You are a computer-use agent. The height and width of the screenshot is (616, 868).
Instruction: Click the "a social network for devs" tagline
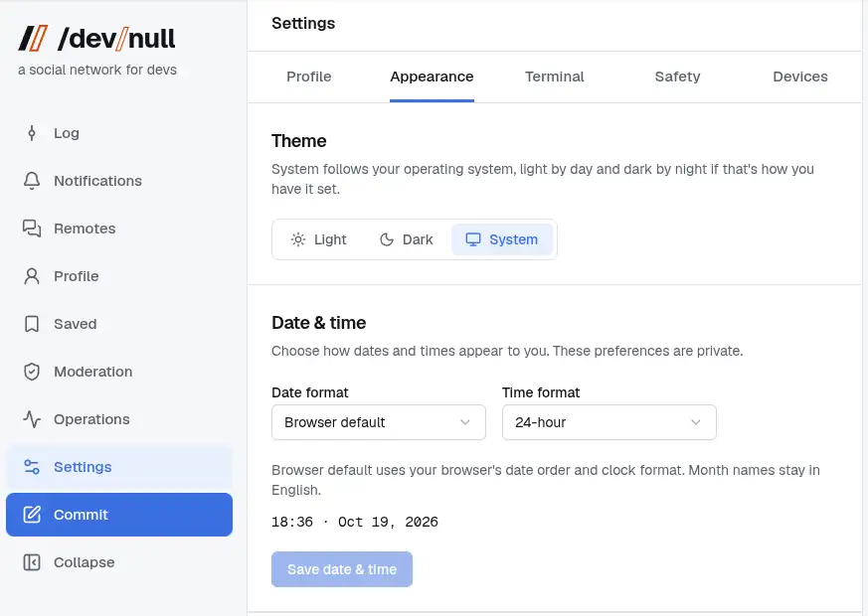click(x=97, y=70)
